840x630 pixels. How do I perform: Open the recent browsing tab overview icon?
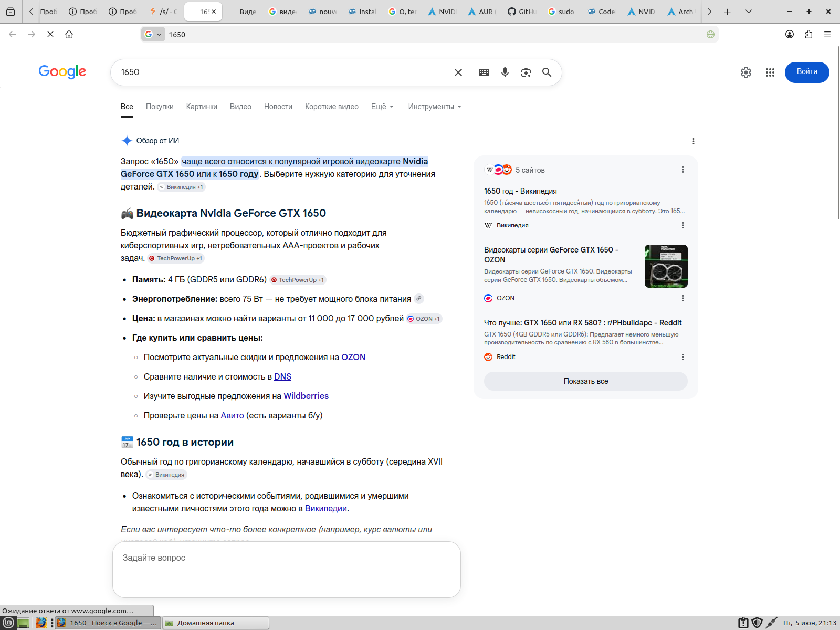pos(10,12)
